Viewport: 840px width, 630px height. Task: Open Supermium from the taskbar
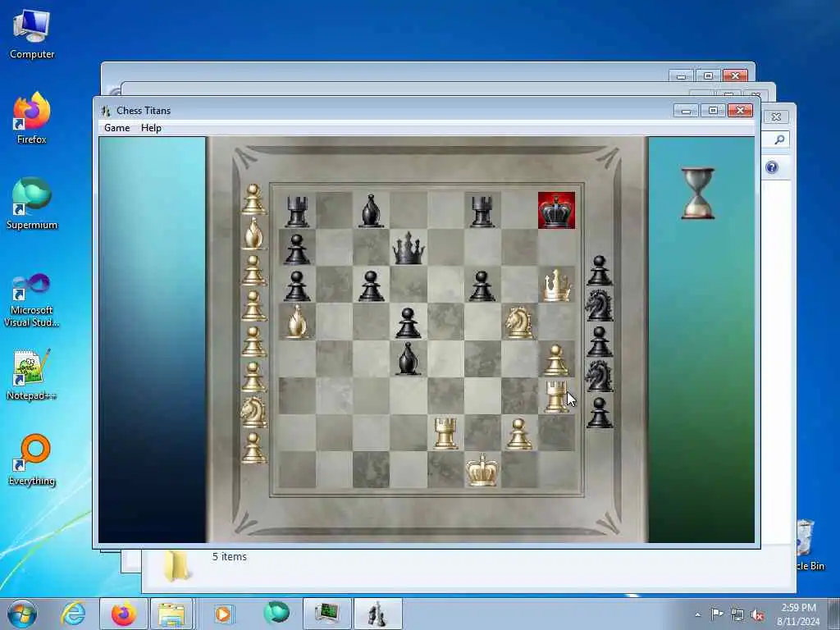point(276,614)
